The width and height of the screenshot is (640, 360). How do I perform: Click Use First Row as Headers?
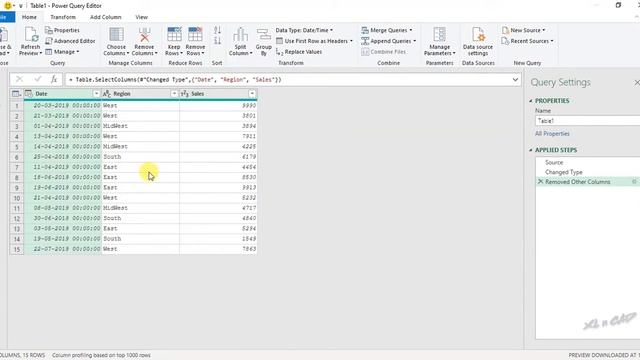click(x=314, y=41)
